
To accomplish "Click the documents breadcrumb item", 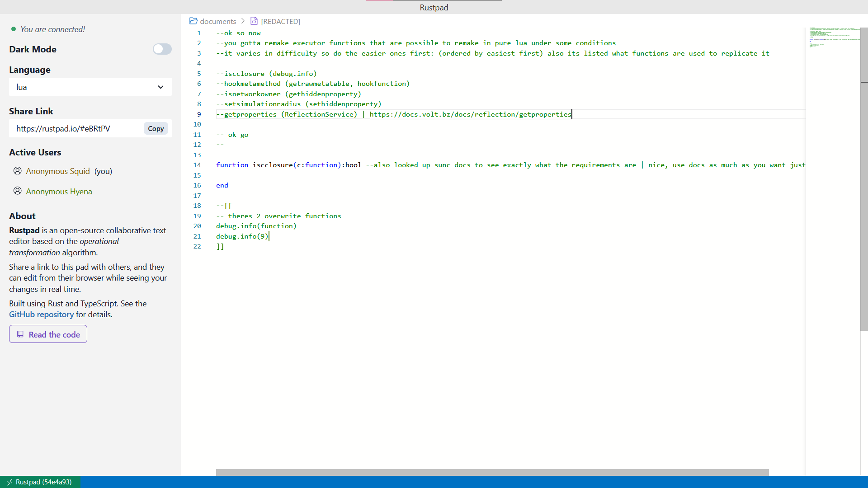I will (218, 21).
